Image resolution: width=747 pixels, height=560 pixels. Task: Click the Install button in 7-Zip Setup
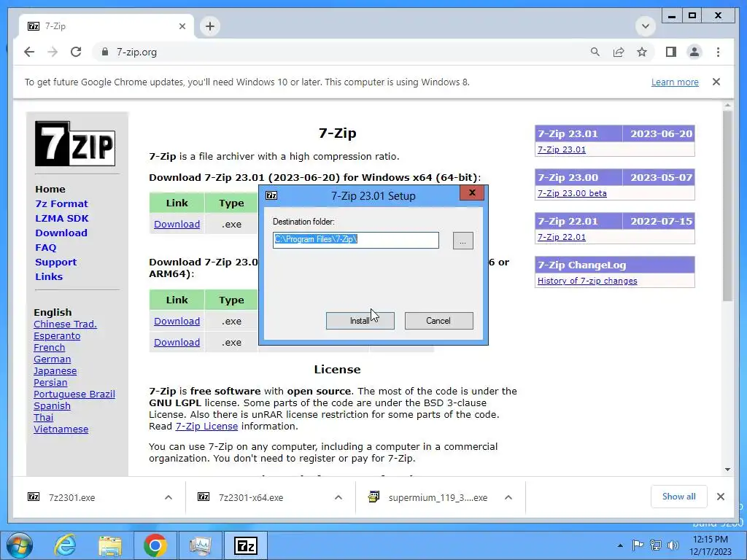pyautogui.click(x=360, y=321)
